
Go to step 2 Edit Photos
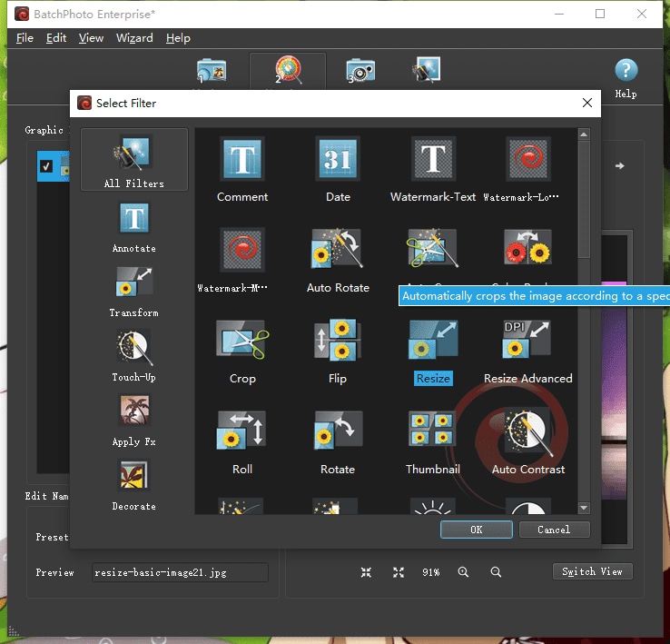tap(288, 70)
